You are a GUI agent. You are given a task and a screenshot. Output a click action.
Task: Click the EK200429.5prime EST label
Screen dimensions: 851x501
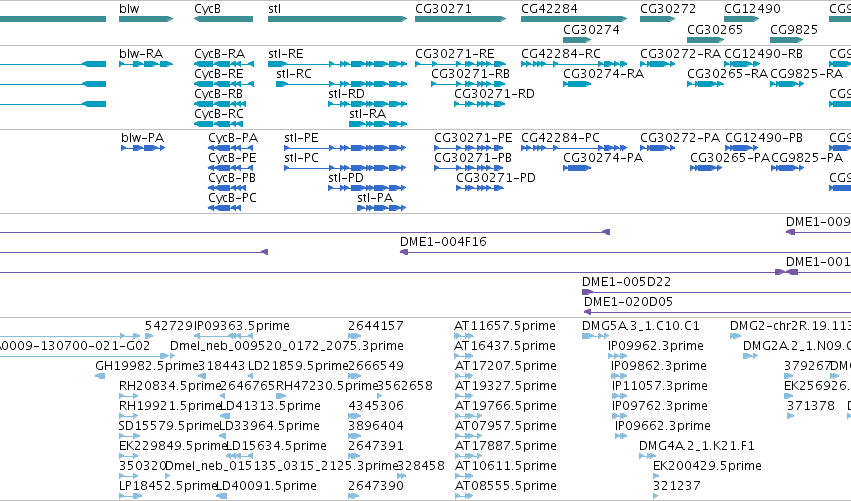coord(707,466)
